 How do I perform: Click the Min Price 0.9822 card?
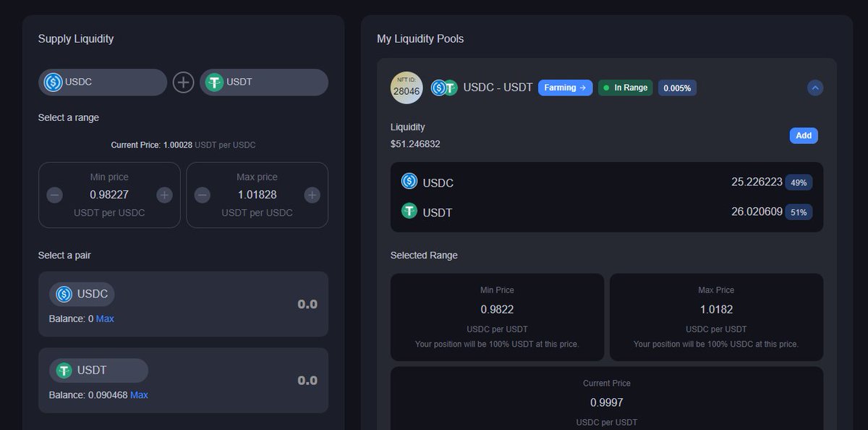497,317
